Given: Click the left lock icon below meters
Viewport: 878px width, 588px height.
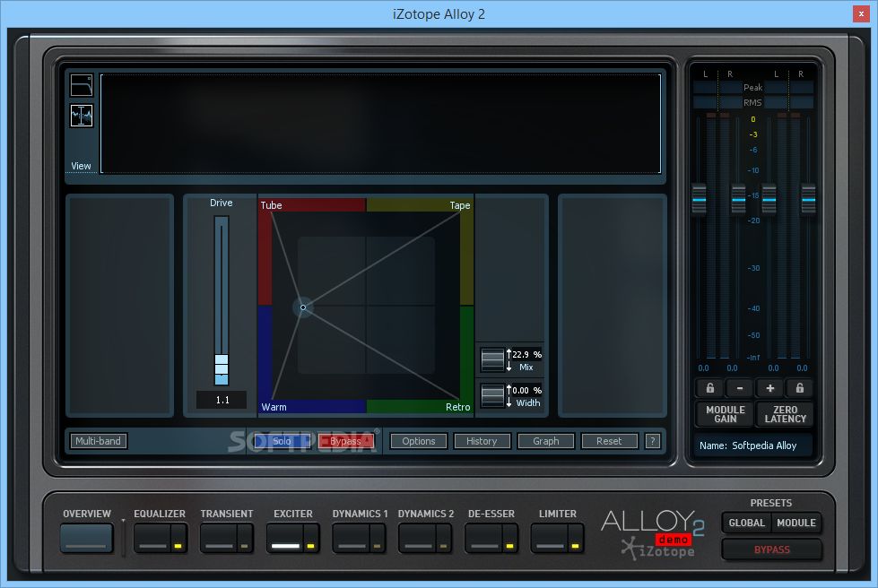Looking at the screenshot, I should (x=709, y=388).
